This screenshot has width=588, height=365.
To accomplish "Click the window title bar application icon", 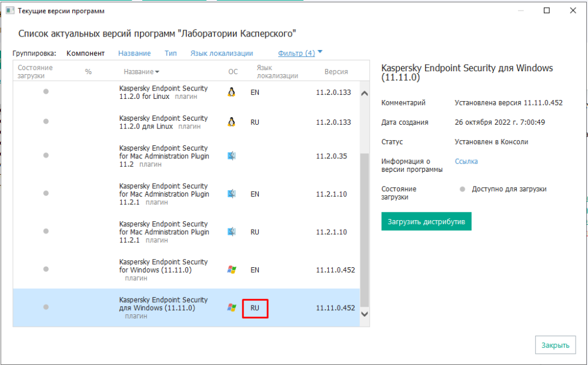I will [x=10, y=11].
